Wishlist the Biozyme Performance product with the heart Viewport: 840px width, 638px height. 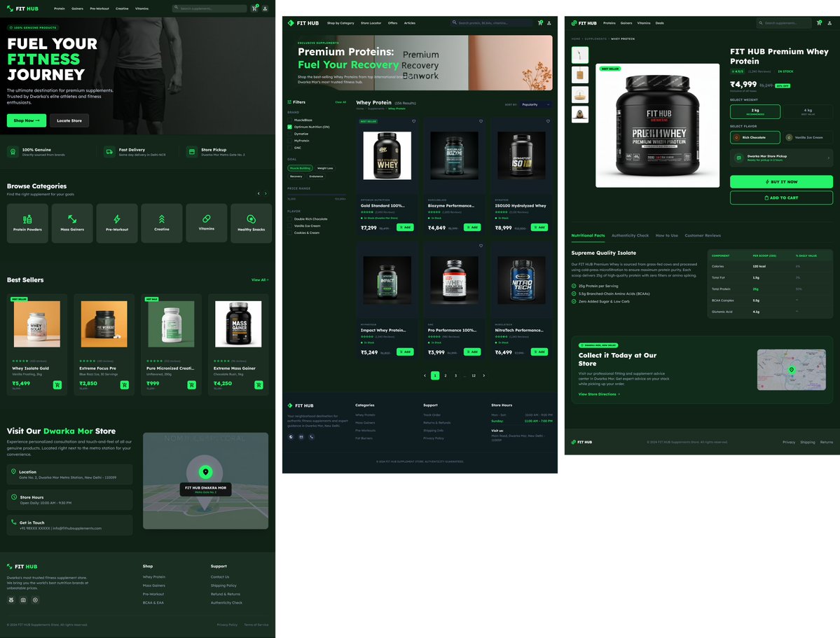[481, 121]
